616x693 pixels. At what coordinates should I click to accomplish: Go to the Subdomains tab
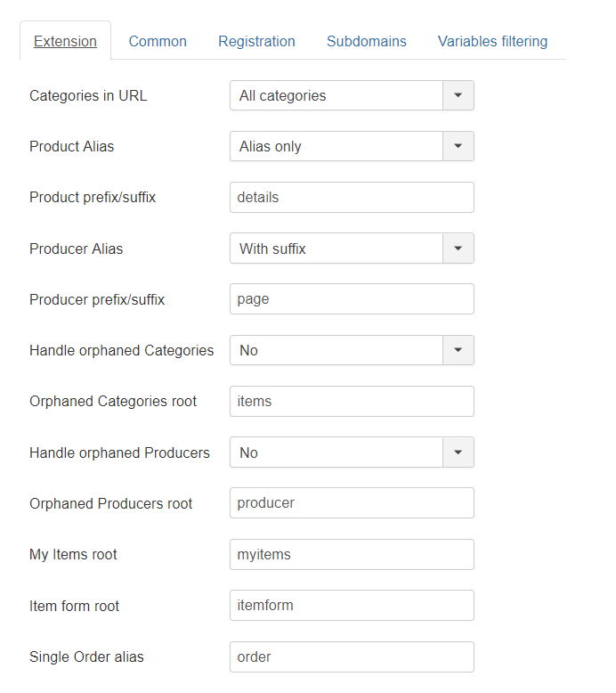pyautogui.click(x=367, y=41)
